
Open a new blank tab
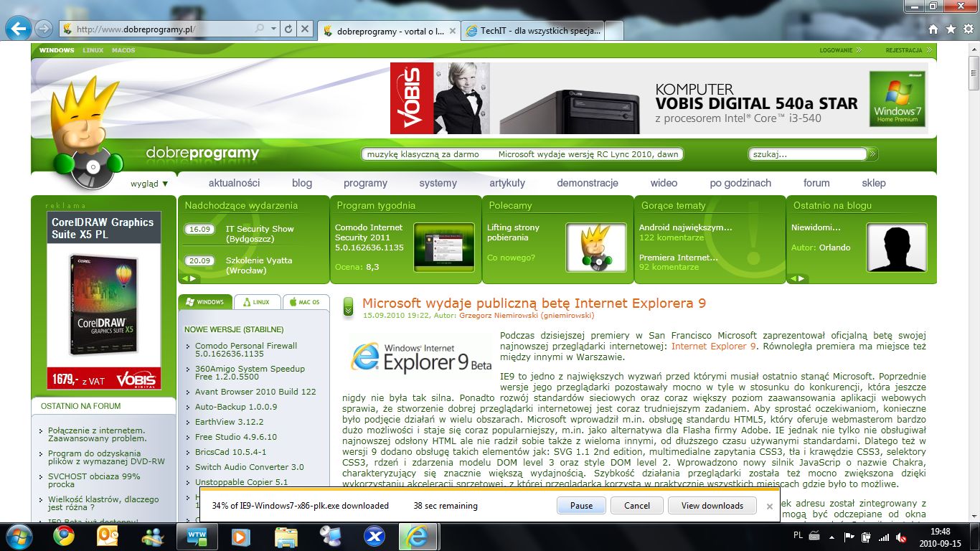[614, 31]
